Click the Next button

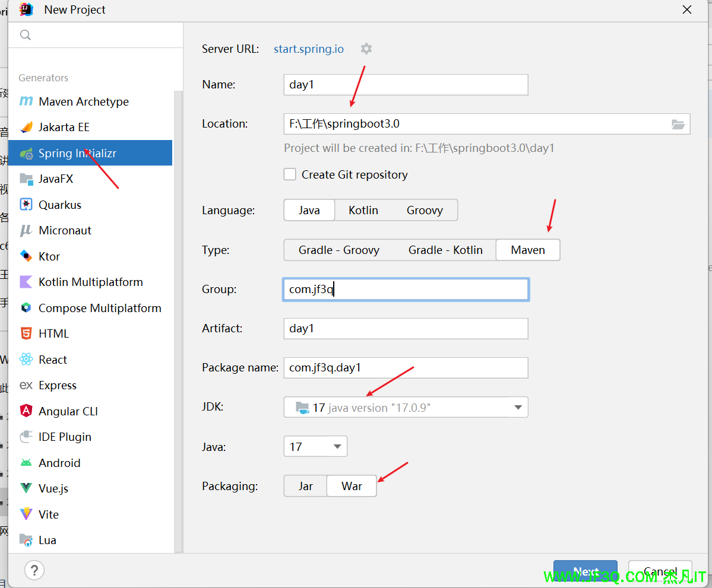click(585, 572)
